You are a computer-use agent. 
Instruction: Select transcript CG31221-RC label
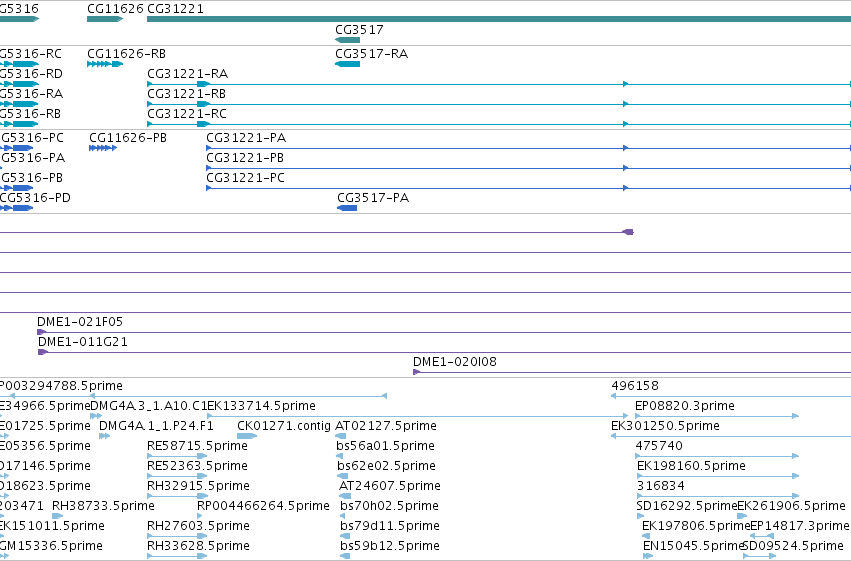(x=187, y=114)
